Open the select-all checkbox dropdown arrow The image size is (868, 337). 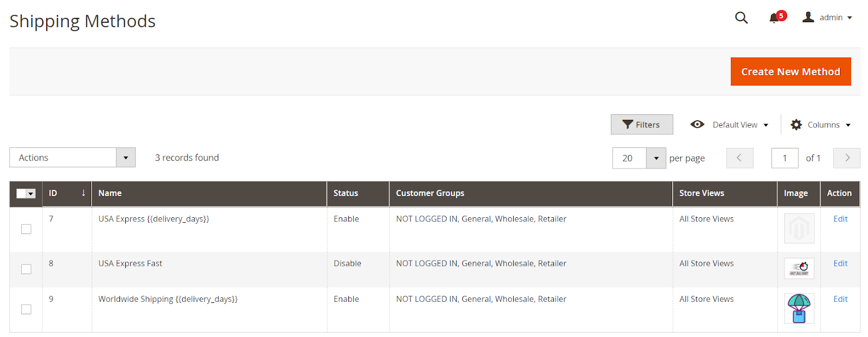pos(31,194)
